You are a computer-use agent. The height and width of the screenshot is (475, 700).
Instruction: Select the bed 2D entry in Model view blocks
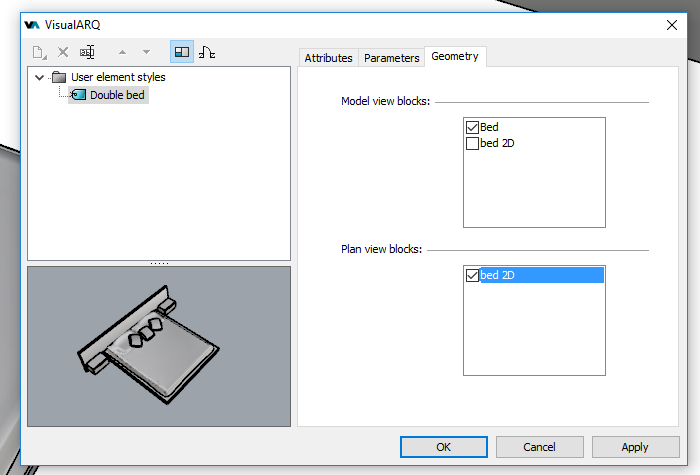(497, 143)
